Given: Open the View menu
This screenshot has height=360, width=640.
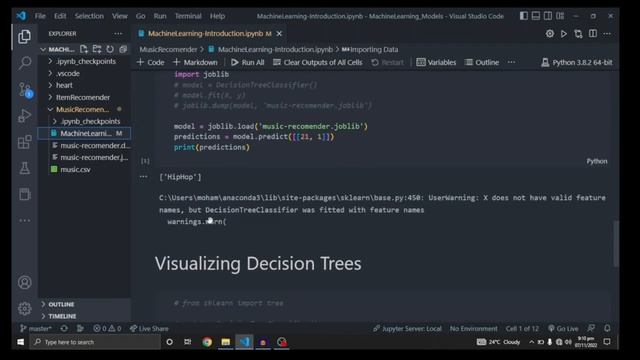Looking at the screenshot, I should coord(120,16).
